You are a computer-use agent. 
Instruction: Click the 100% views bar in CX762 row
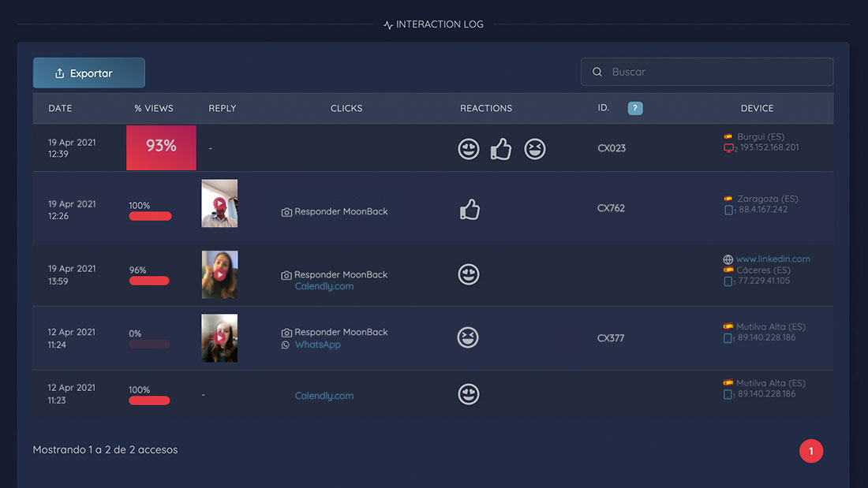coord(150,216)
